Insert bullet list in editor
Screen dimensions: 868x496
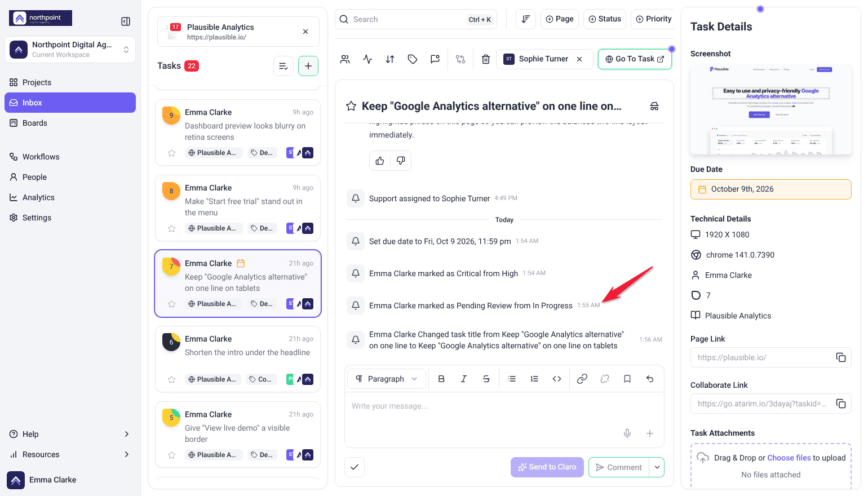[x=512, y=379]
